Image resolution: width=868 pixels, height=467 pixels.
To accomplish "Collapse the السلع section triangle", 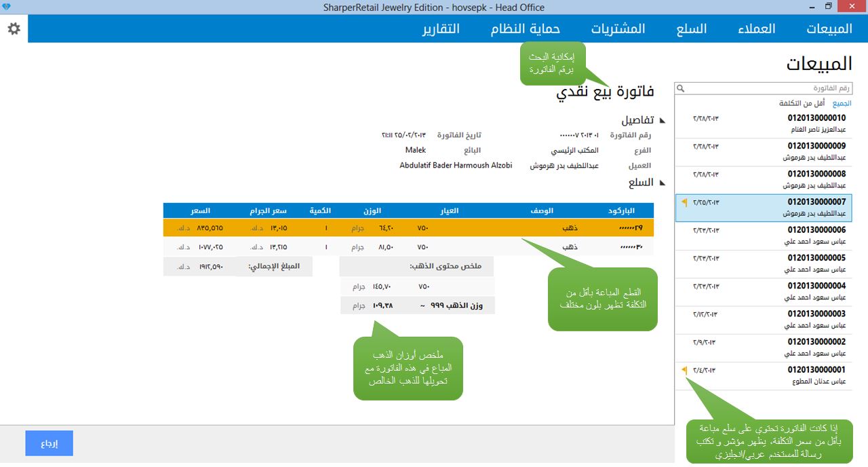I will point(662,183).
